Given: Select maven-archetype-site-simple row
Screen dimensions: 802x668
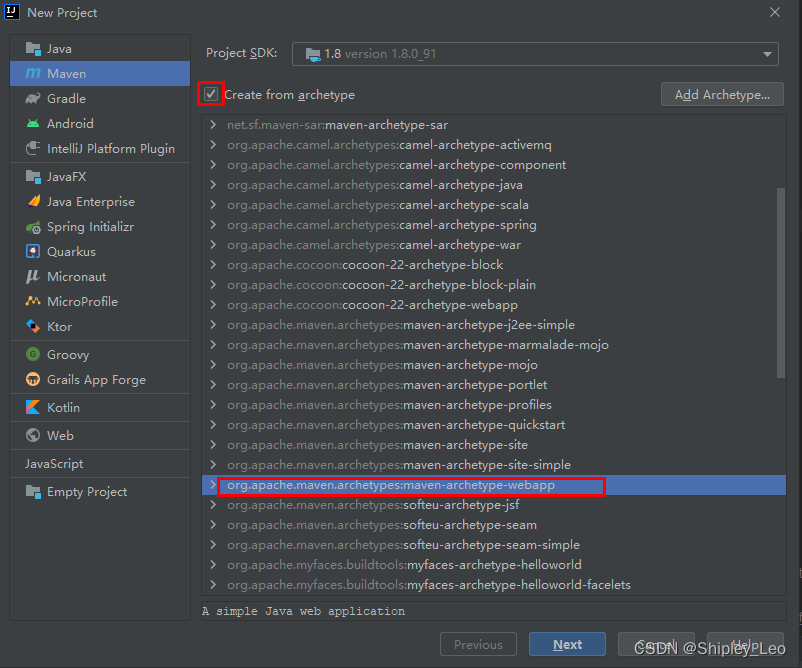Looking at the screenshot, I should [494, 464].
